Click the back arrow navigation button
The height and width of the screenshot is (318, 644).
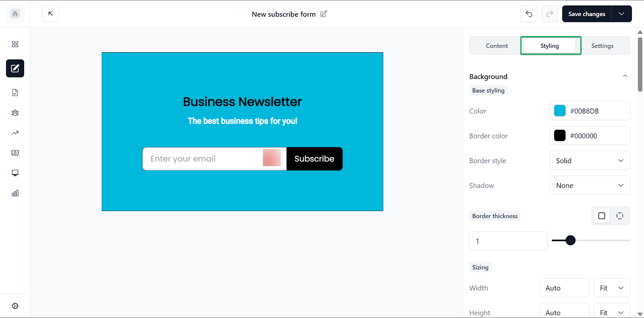point(50,14)
